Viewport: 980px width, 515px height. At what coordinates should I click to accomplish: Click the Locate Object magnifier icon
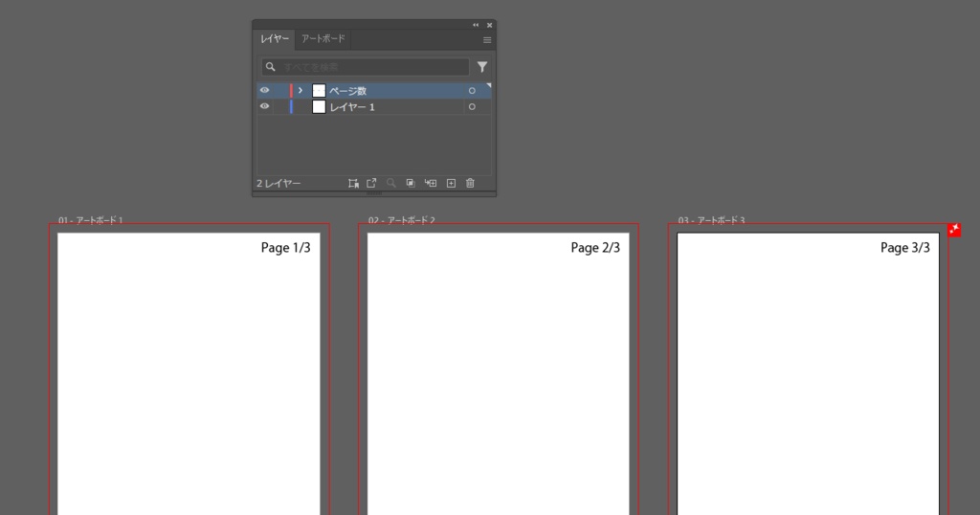click(x=390, y=183)
